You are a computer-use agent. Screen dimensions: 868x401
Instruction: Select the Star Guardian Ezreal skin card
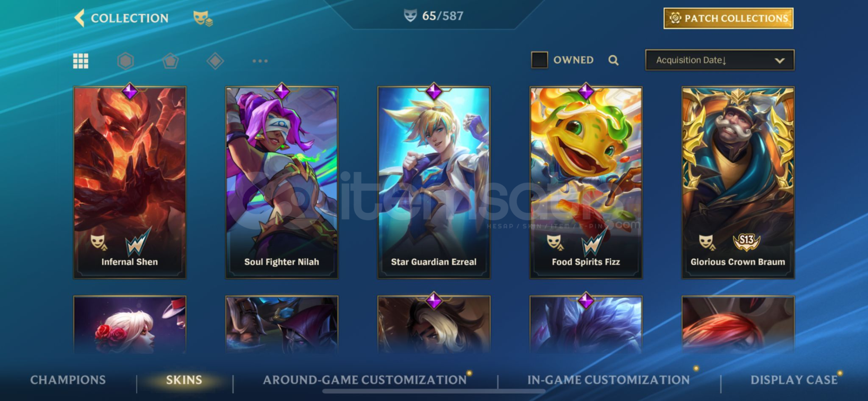434,182
